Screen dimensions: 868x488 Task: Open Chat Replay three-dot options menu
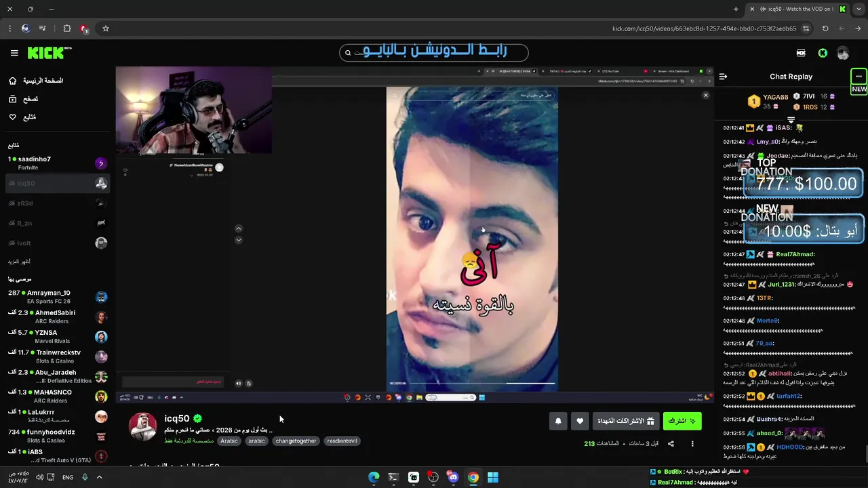pos(859,77)
